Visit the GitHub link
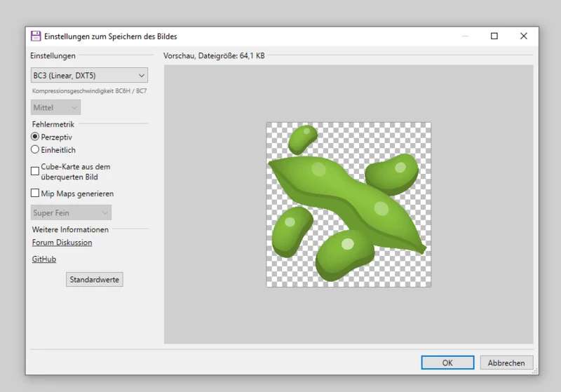The width and height of the screenshot is (561, 392). [x=44, y=259]
